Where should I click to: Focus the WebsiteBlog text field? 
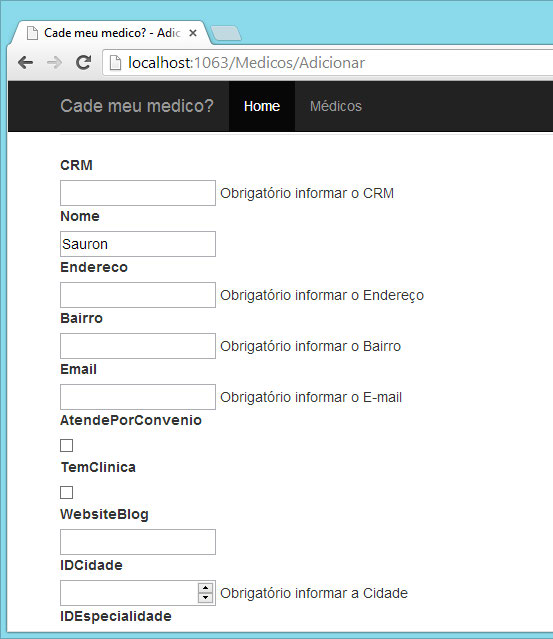pos(138,542)
